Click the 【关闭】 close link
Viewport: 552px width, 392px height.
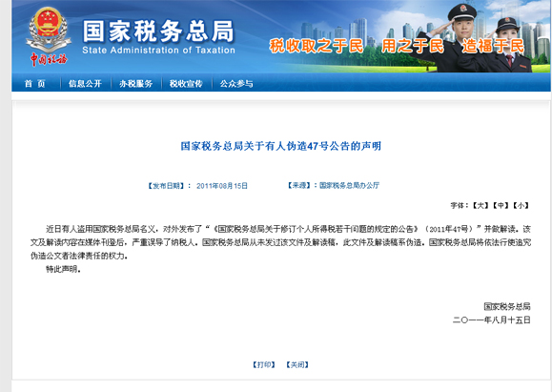[x=297, y=365]
